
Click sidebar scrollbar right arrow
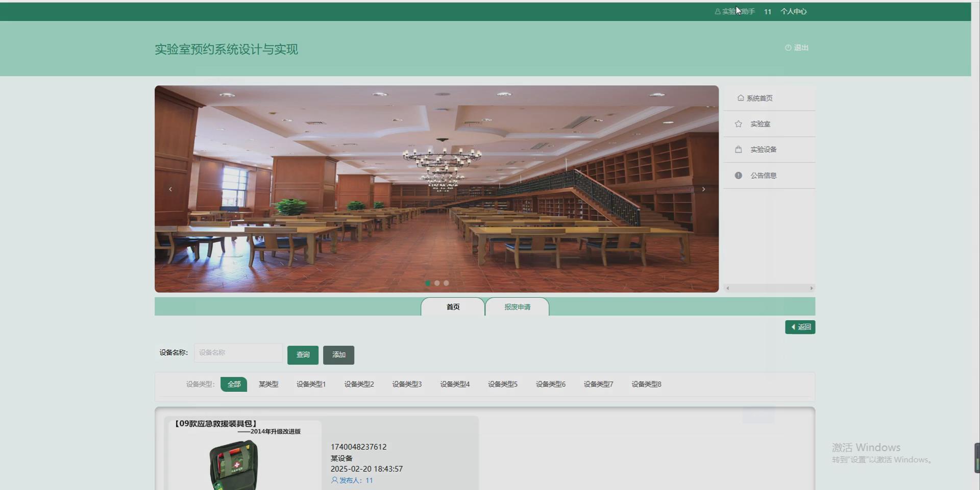tap(812, 288)
